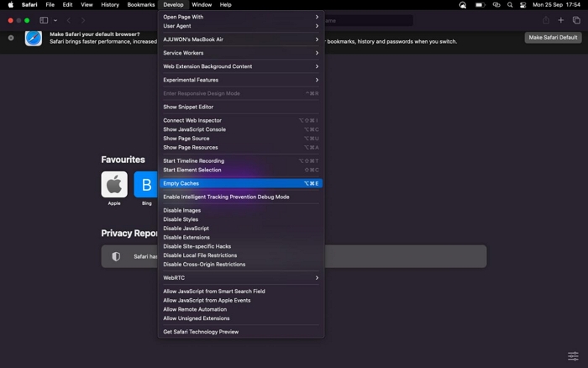Enable Intelligent Tracking Prevention Debug Mode
The width and height of the screenshot is (588, 368).
(241, 197)
